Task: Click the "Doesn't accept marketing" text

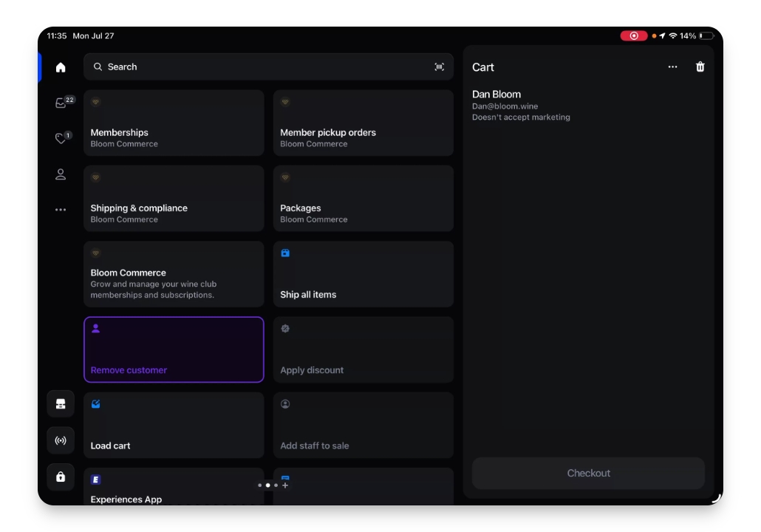Action: (x=521, y=117)
